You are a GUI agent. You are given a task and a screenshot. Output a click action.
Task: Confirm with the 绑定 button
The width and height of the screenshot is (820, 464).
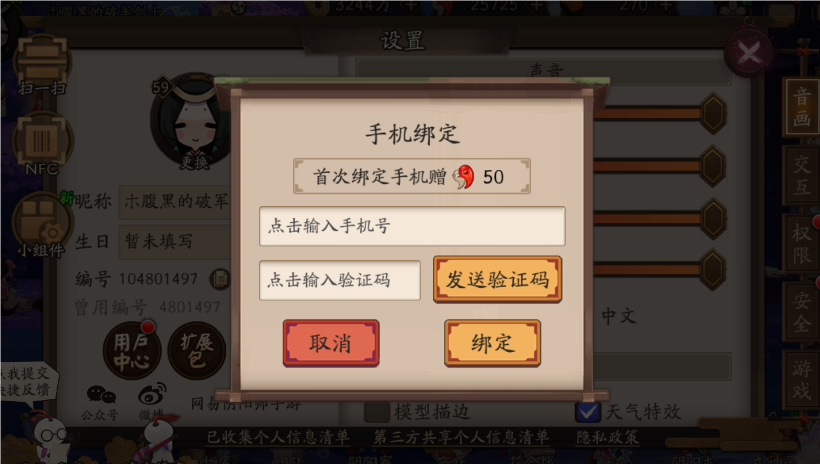click(x=492, y=343)
